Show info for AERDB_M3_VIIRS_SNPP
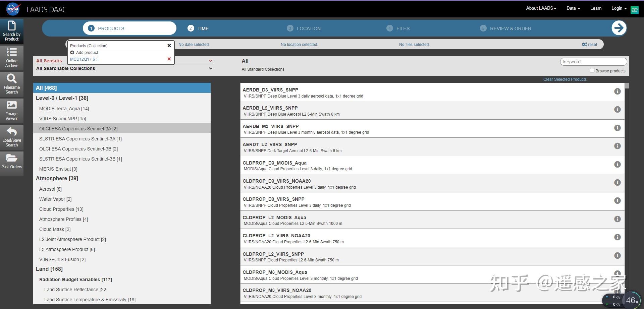Screen dimensions: 644x309 click(x=617, y=128)
